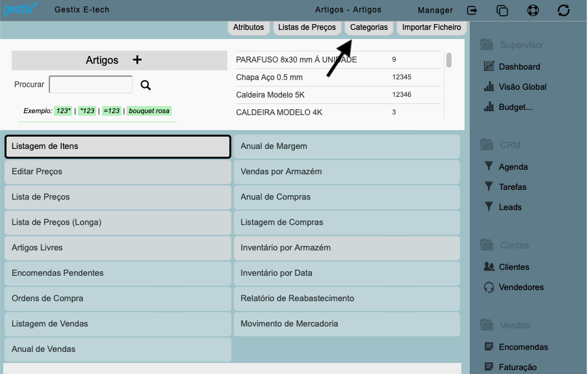Go to Tarefas in sidebar
The image size is (588, 374).
[513, 187]
